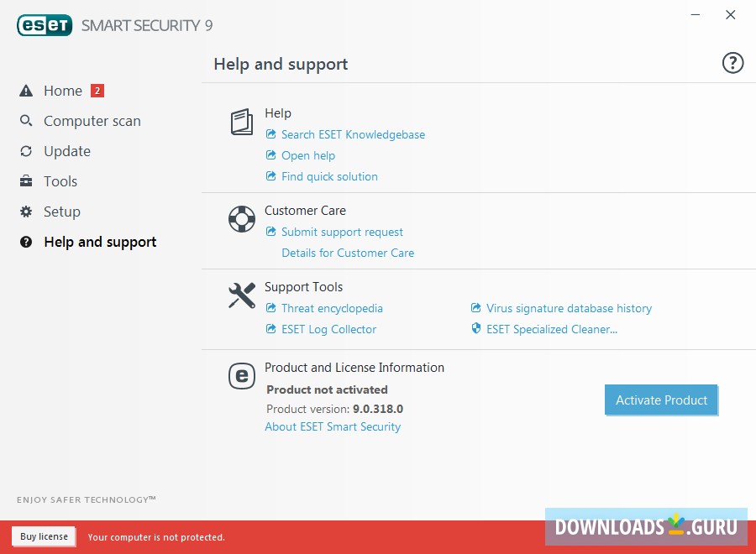Open context help via top-right question mark
756x554 pixels.
click(732, 63)
